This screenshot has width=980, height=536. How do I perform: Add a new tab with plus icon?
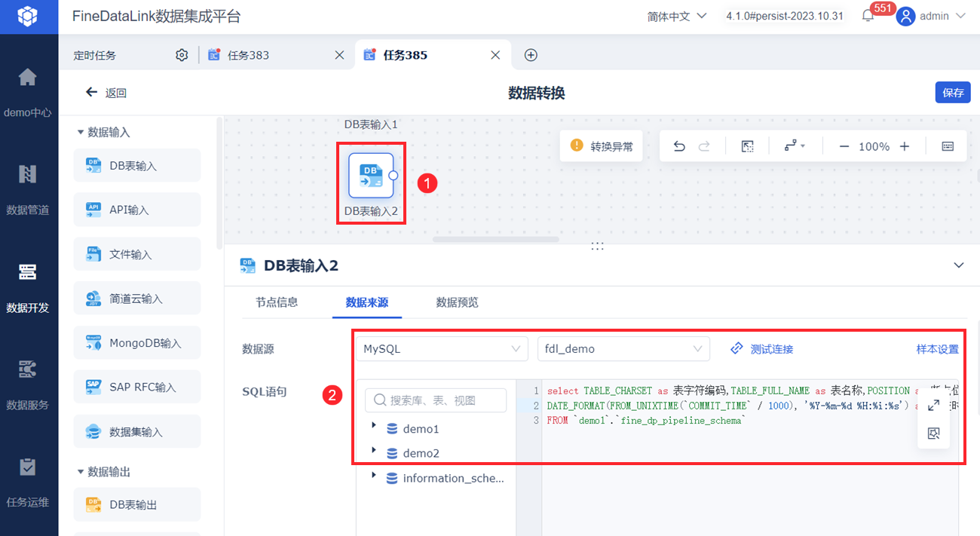coord(531,55)
